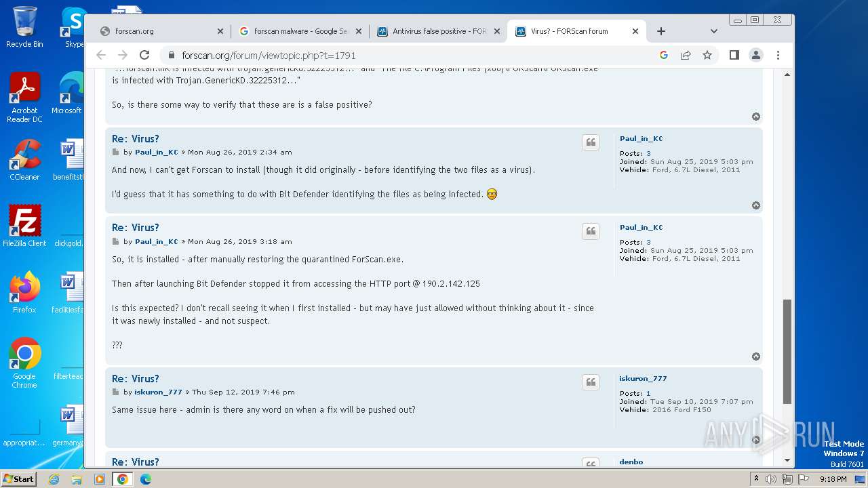868x488 pixels.
Task: Open Re: Virus? title of iskuron_777 post
Action: [x=136, y=379]
